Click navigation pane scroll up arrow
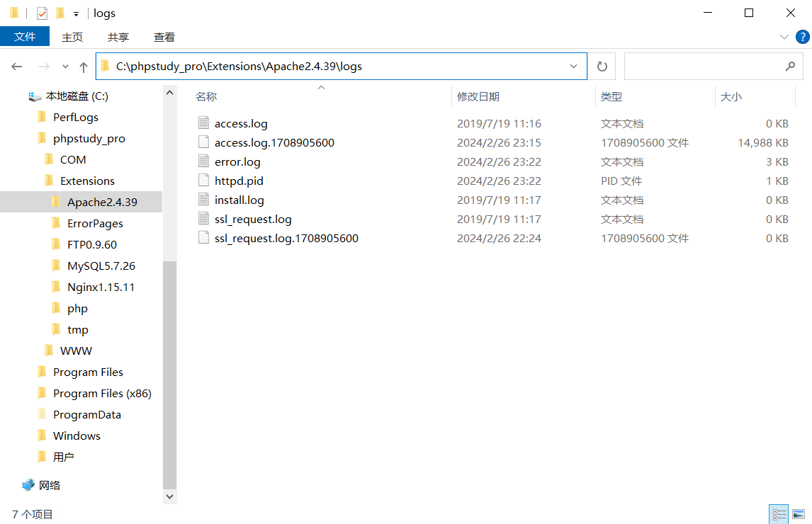Image resolution: width=812 pixels, height=524 pixels. [169, 93]
